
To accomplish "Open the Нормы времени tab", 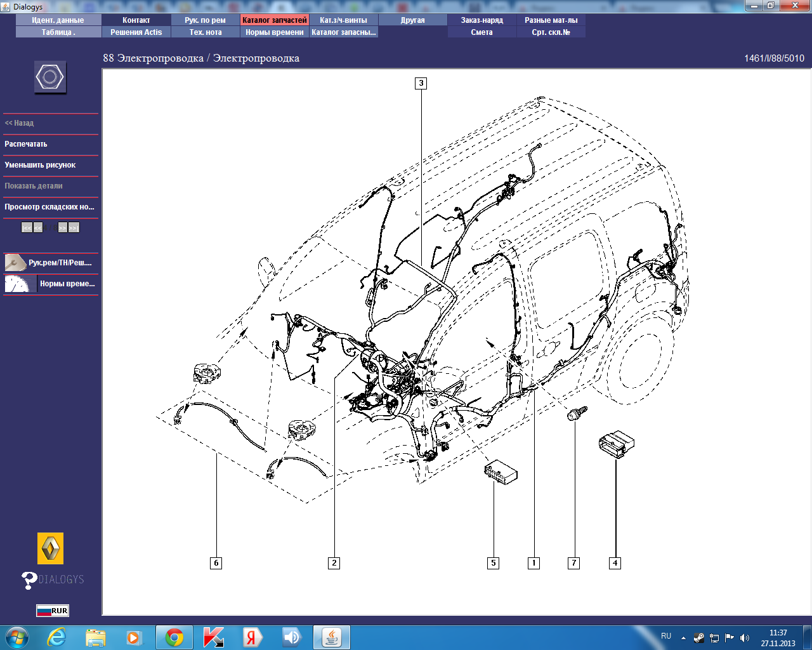I will pos(275,32).
